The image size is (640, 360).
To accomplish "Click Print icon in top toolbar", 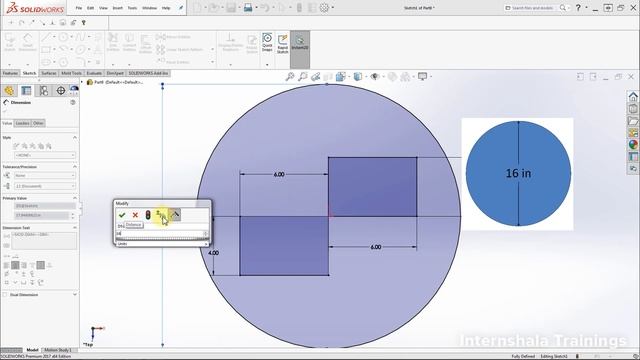I will [x=248, y=8].
